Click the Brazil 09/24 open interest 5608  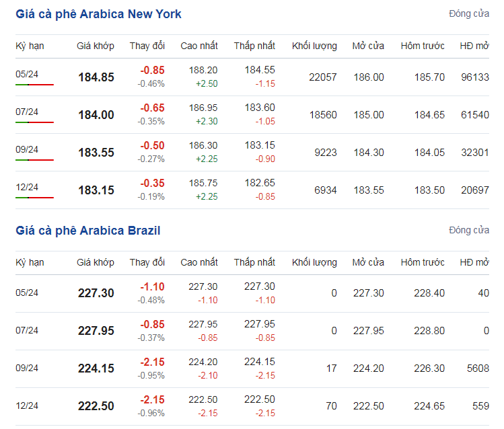pos(478,368)
